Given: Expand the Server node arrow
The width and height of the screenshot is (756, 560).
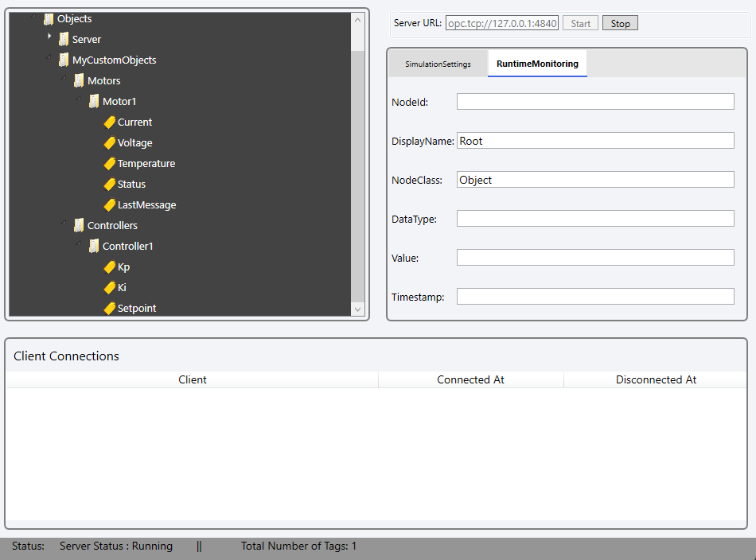Looking at the screenshot, I should coord(49,37).
